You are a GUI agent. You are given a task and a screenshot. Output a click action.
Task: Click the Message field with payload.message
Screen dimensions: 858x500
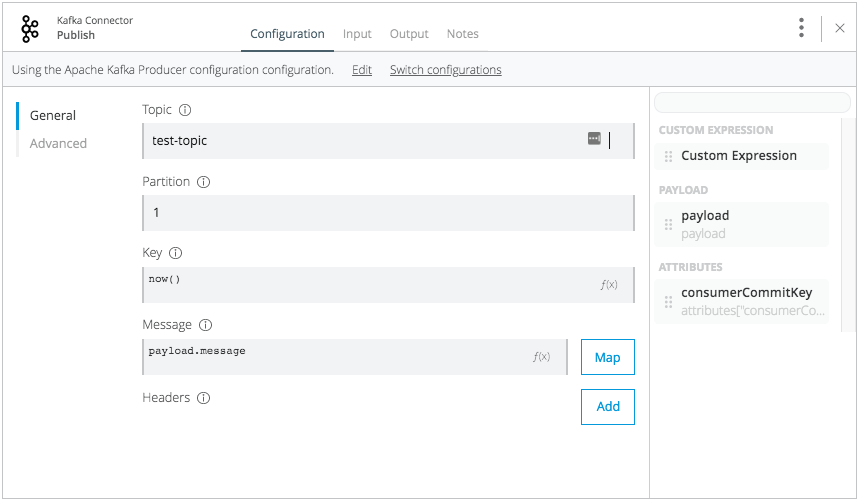355,357
